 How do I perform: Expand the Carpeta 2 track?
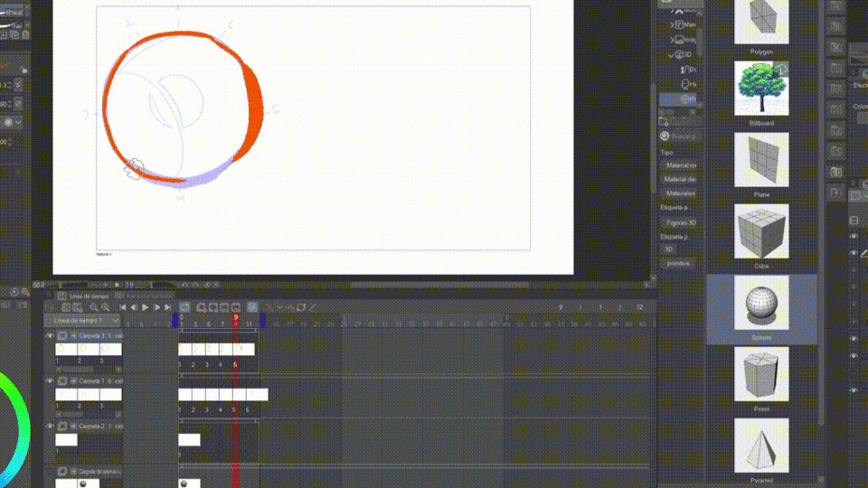point(73,427)
